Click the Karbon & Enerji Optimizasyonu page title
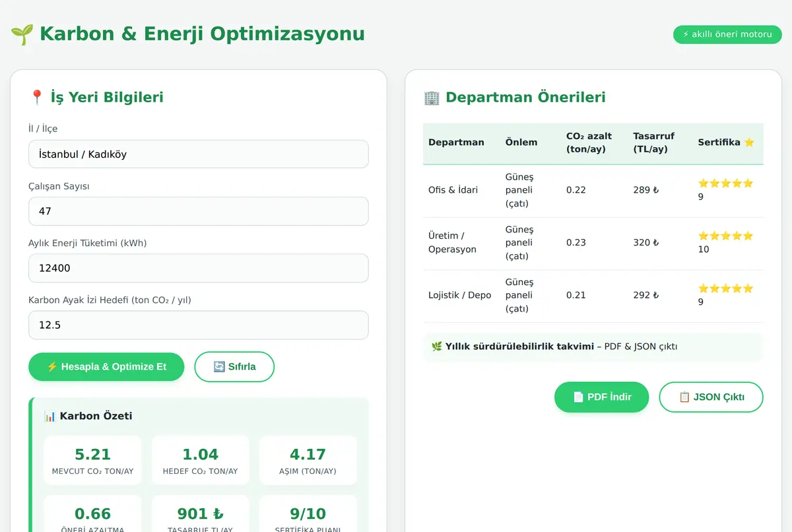This screenshot has height=532, width=792. 202,34
